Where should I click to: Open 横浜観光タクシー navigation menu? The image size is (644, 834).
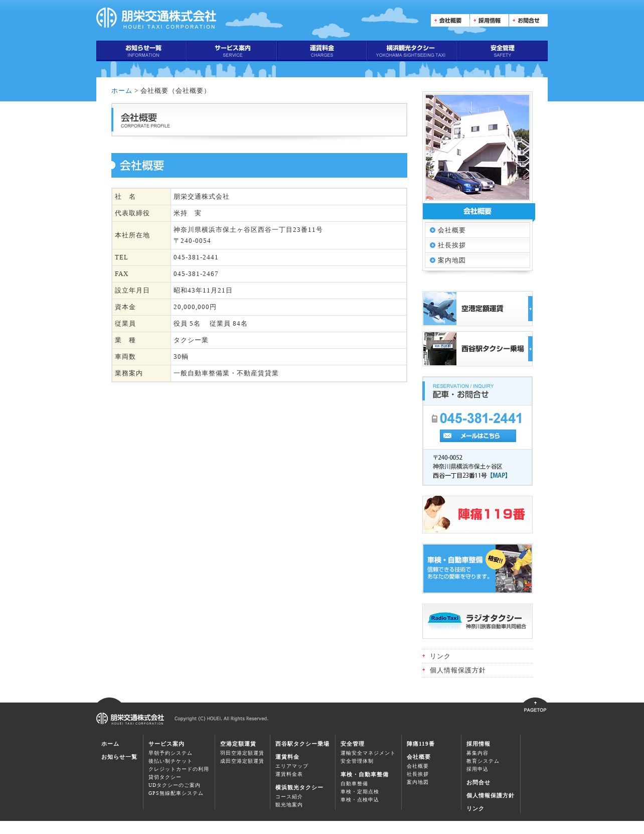[412, 51]
